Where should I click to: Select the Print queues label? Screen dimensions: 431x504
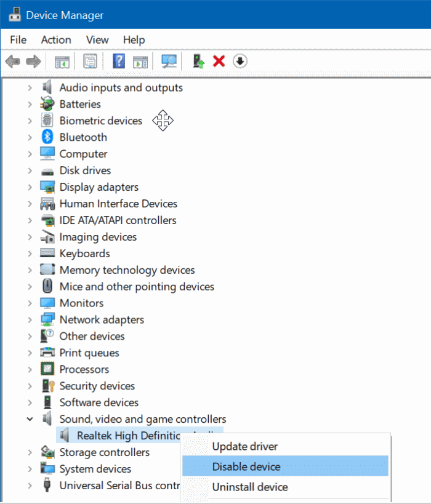(x=89, y=353)
